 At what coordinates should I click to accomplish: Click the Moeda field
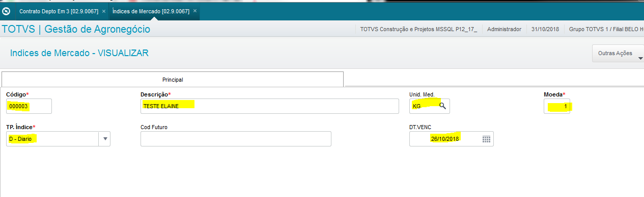click(557, 106)
